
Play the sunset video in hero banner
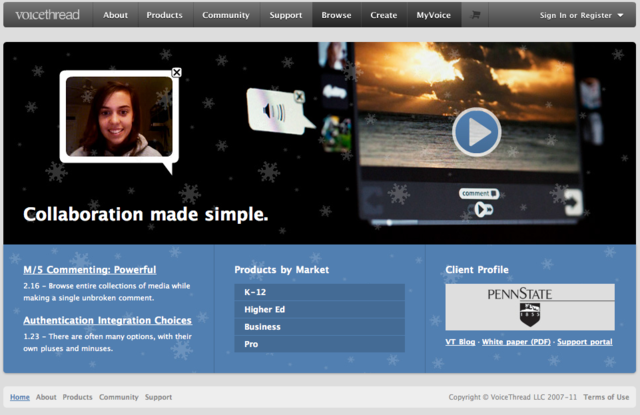476,132
